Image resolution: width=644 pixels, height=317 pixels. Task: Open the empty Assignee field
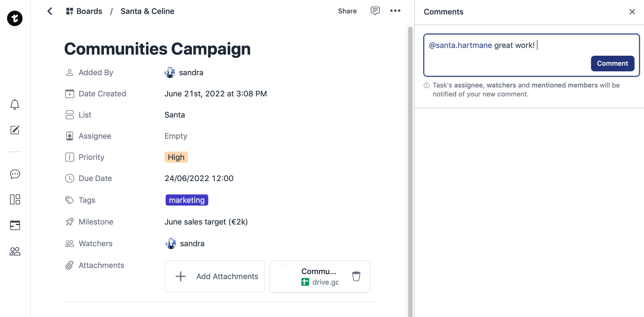(176, 136)
